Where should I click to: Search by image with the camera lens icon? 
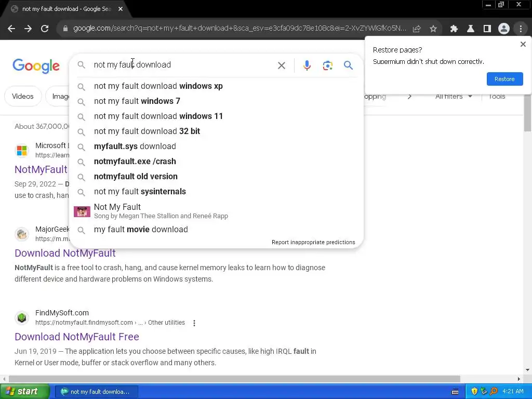327,65
